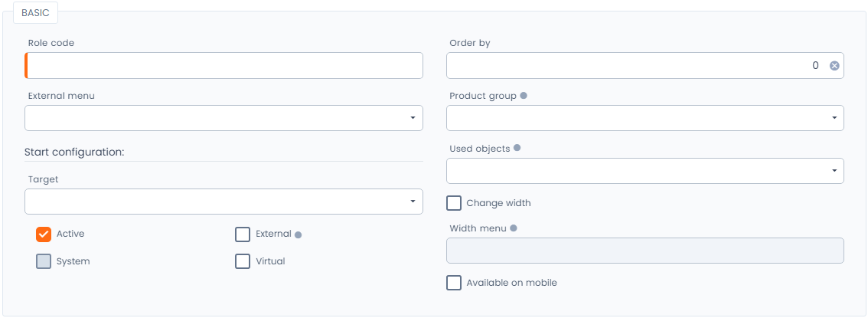Expand the Used objects dropdown
868x318 pixels.
(x=644, y=171)
